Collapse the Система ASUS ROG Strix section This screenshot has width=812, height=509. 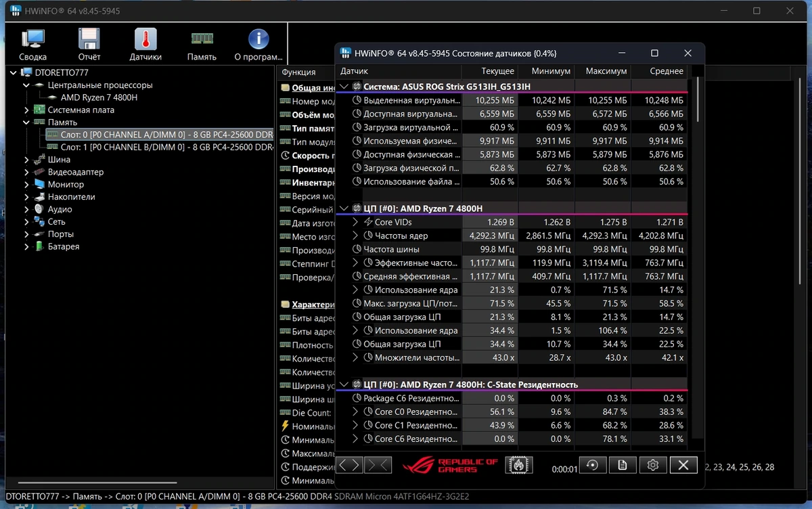point(344,87)
